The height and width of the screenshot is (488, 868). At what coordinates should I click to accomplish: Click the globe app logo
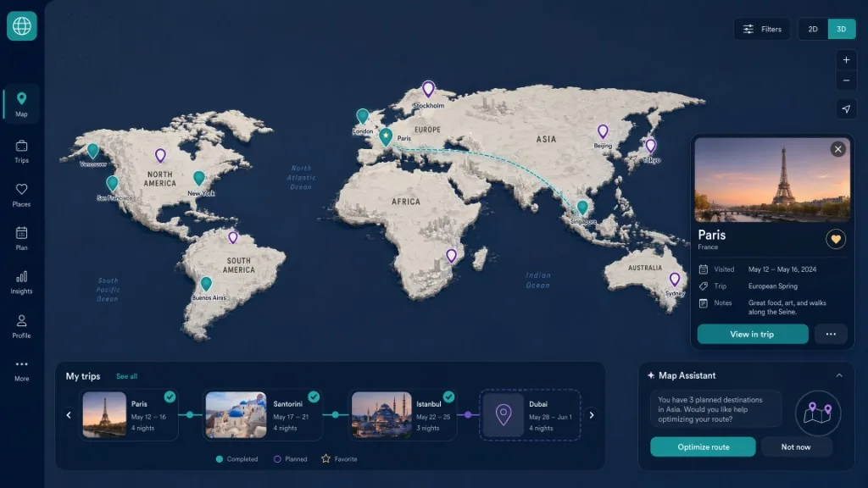click(x=21, y=26)
